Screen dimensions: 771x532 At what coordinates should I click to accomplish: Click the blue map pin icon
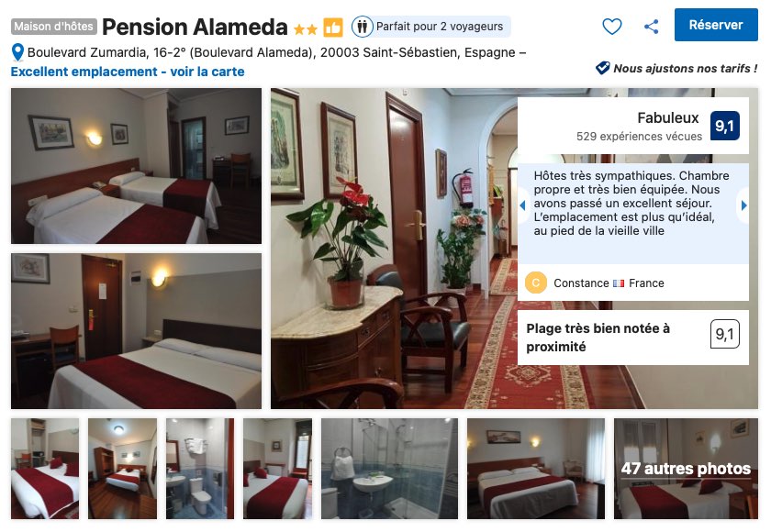click(x=17, y=52)
